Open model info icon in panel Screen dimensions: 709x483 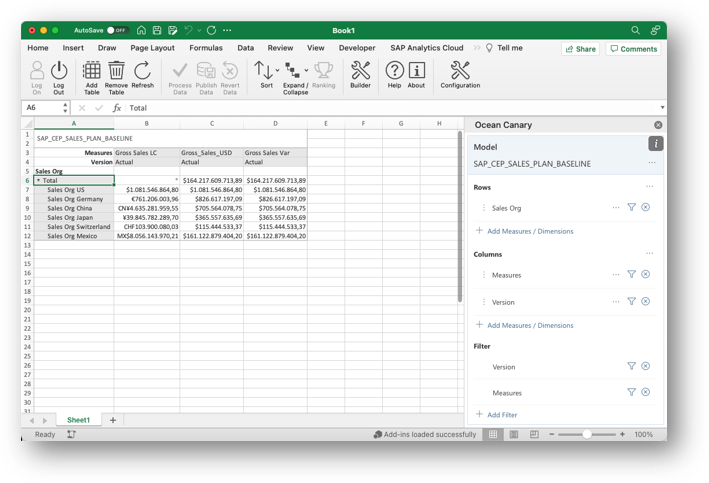[x=656, y=144]
